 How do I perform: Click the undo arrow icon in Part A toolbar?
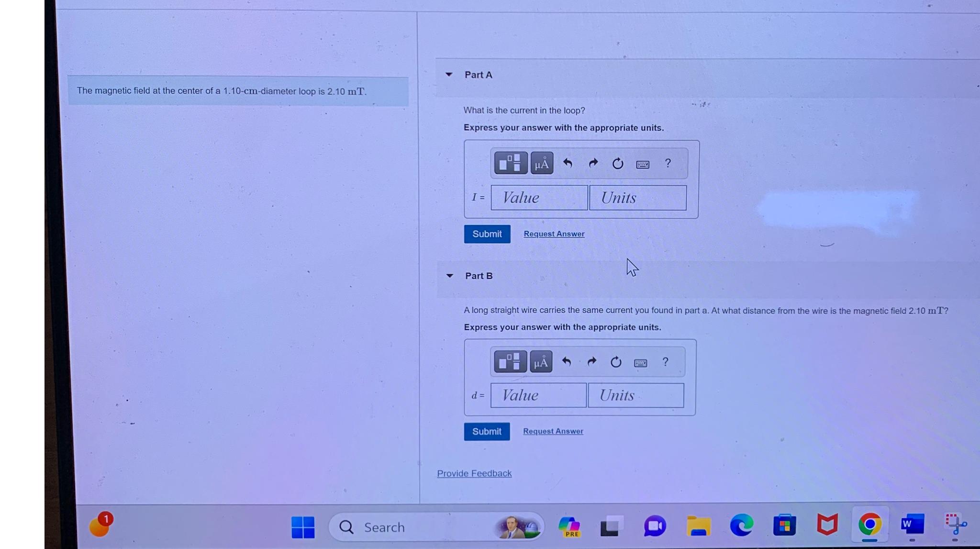coord(568,163)
